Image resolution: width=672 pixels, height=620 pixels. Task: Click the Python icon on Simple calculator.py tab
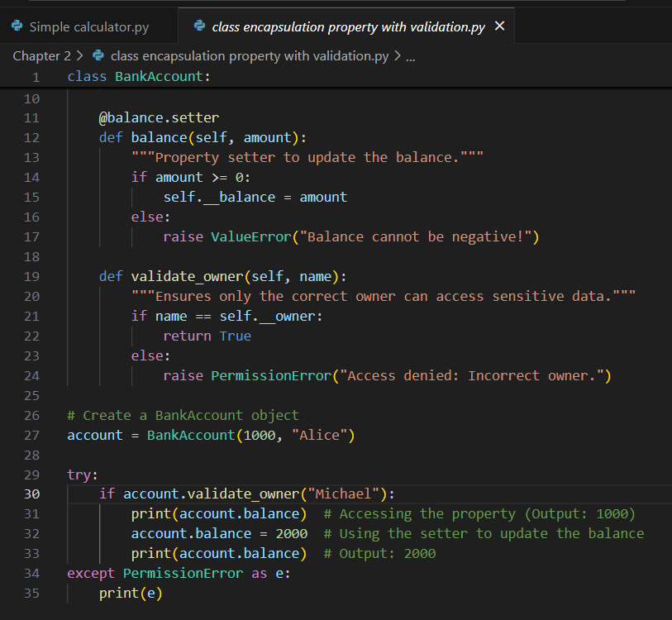tap(17, 26)
